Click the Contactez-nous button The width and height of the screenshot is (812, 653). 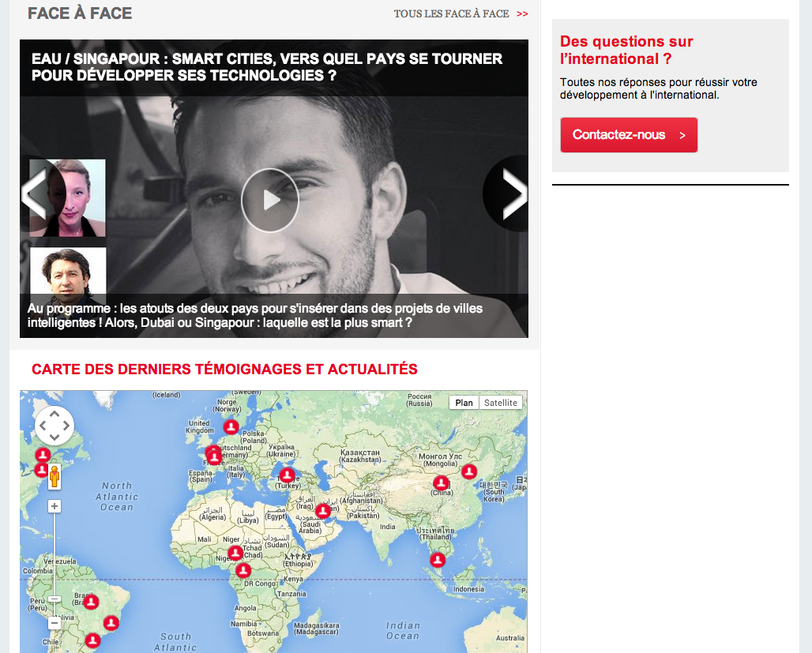click(629, 135)
